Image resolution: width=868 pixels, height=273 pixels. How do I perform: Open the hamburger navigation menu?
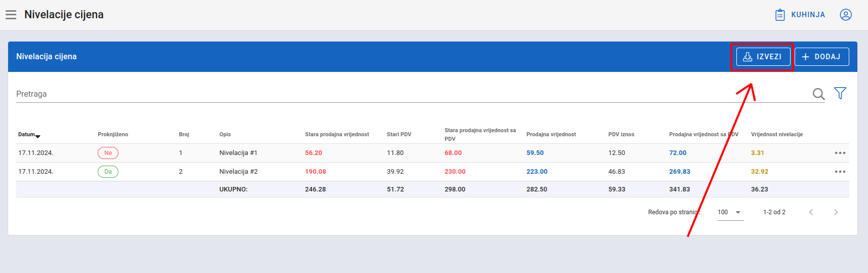click(11, 15)
